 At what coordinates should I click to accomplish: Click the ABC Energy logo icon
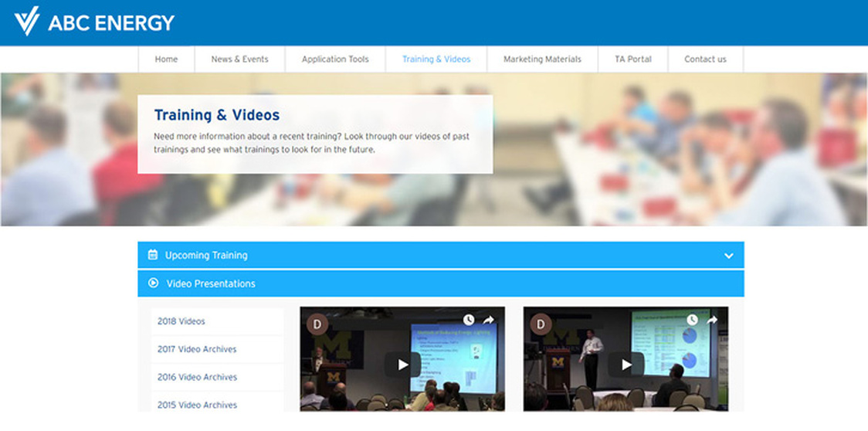pos(27,21)
